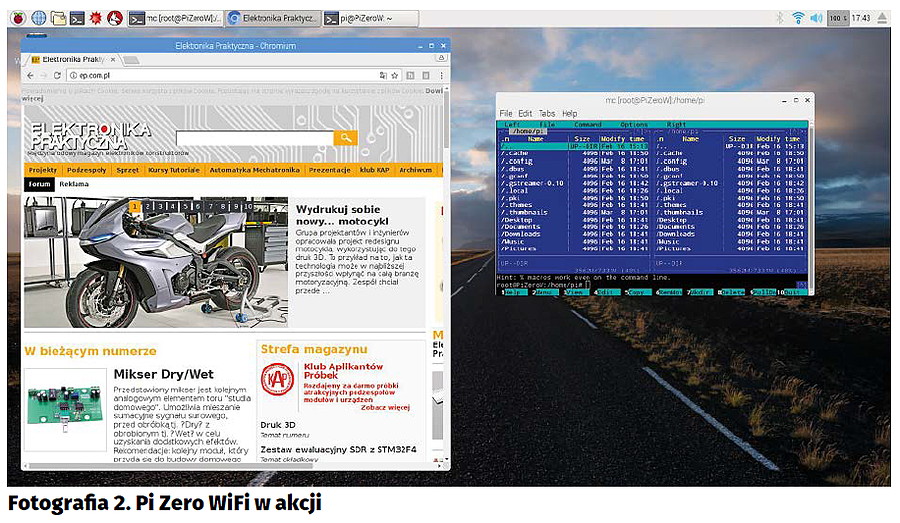Reload the page in Chromium
Viewport: 900px width, 523px height.
tap(58, 75)
